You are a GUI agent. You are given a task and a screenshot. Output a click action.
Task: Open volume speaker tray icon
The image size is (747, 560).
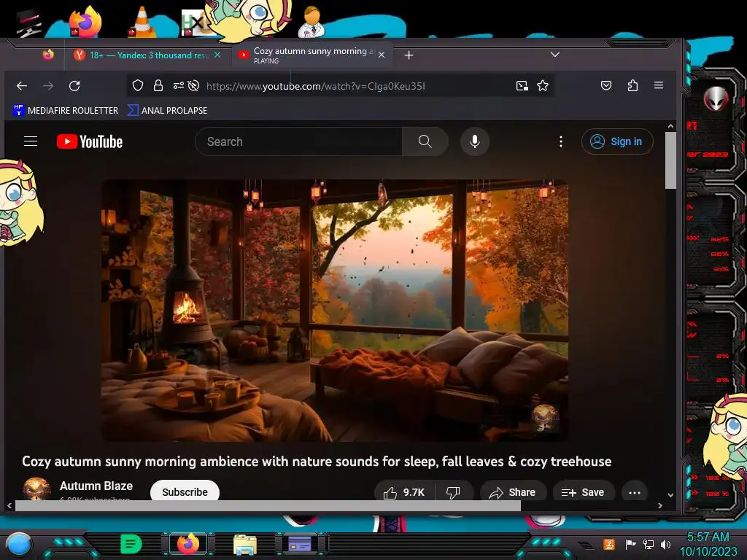(665, 544)
